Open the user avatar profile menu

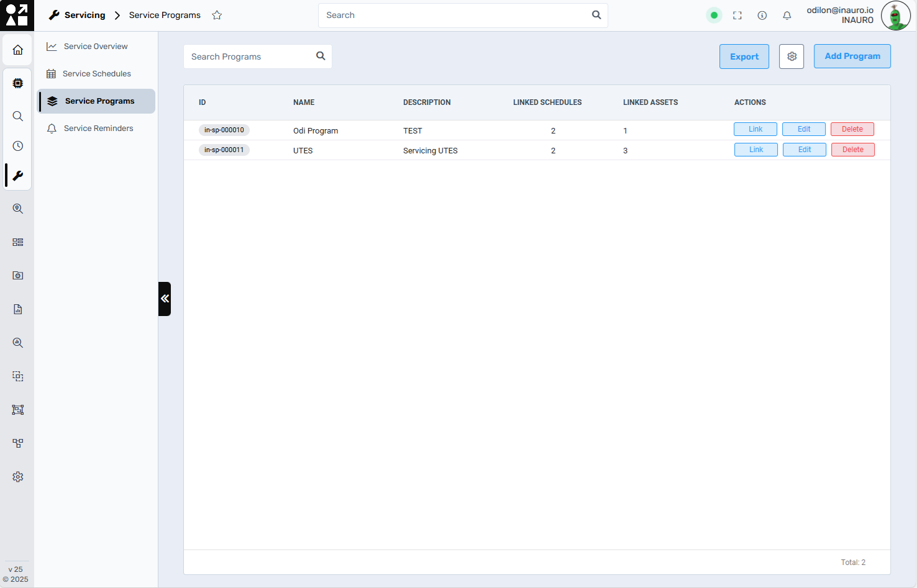(x=895, y=16)
